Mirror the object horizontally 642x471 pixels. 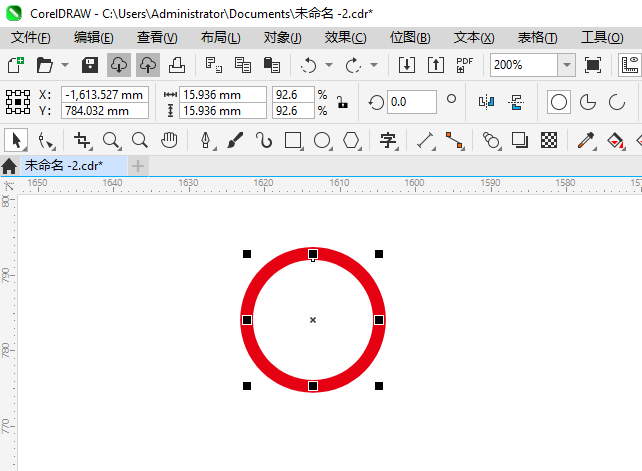point(486,102)
